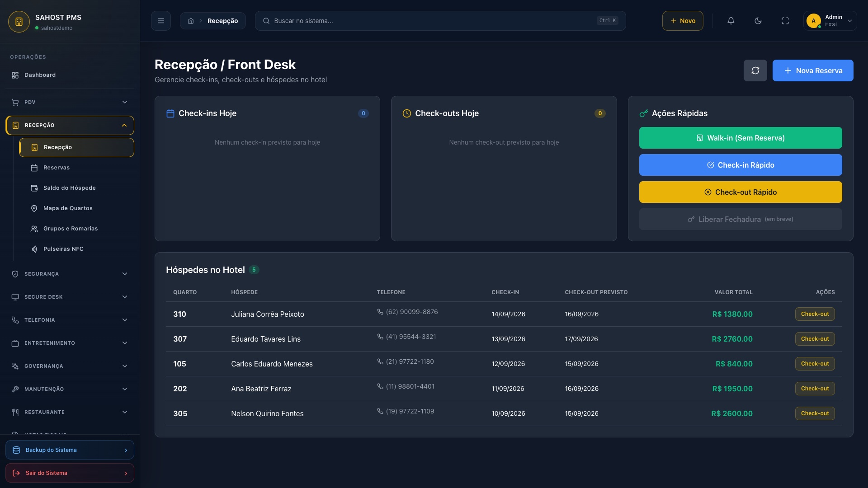Click the SAHOST PMS logo icon

[x=19, y=22]
